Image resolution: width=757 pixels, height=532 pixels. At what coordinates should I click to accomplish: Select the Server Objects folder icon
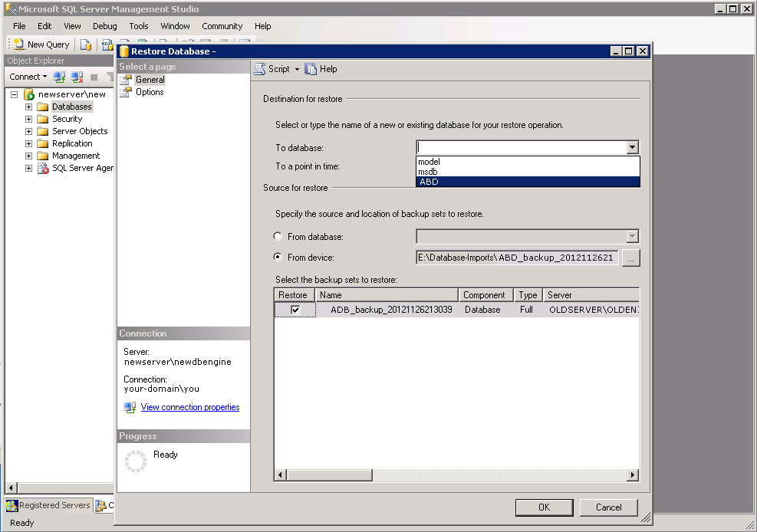click(x=43, y=131)
